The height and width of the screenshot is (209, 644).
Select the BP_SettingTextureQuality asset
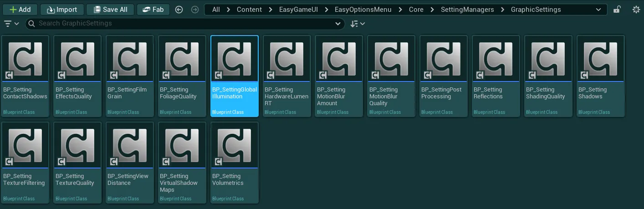(x=77, y=163)
